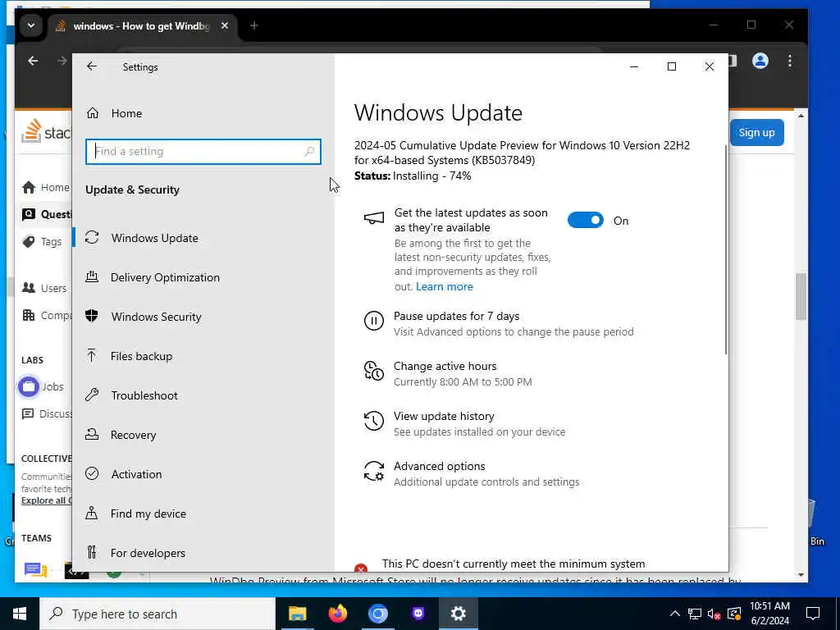Open the Activation checkmark icon

[x=92, y=473]
